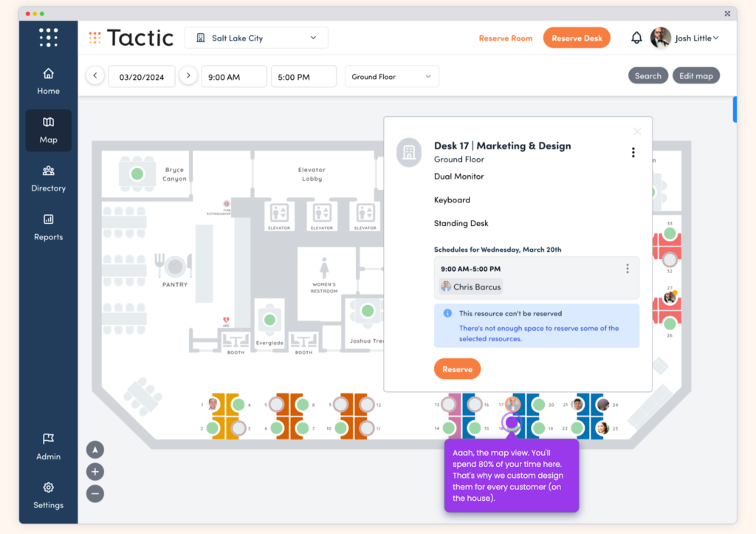Image resolution: width=756 pixels, height=534 pixels.
Task: Open Desk 17 more options menu
Action: point(633,152)
